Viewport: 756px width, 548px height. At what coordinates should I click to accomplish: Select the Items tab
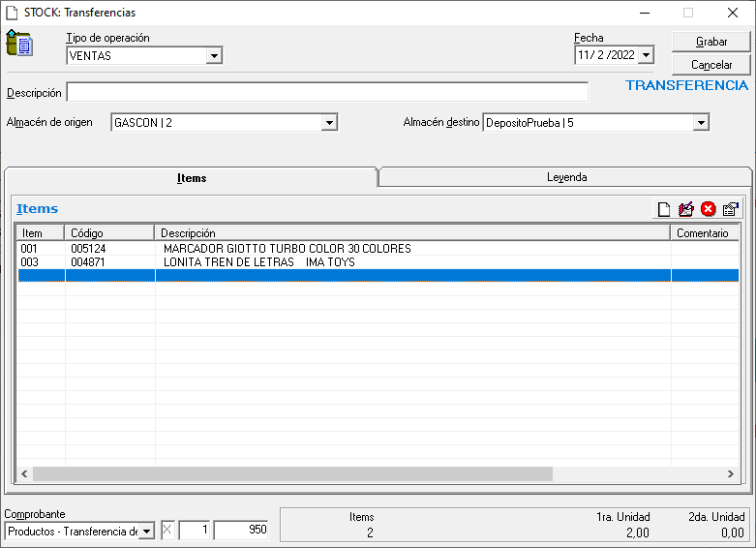tap(191, 178)
